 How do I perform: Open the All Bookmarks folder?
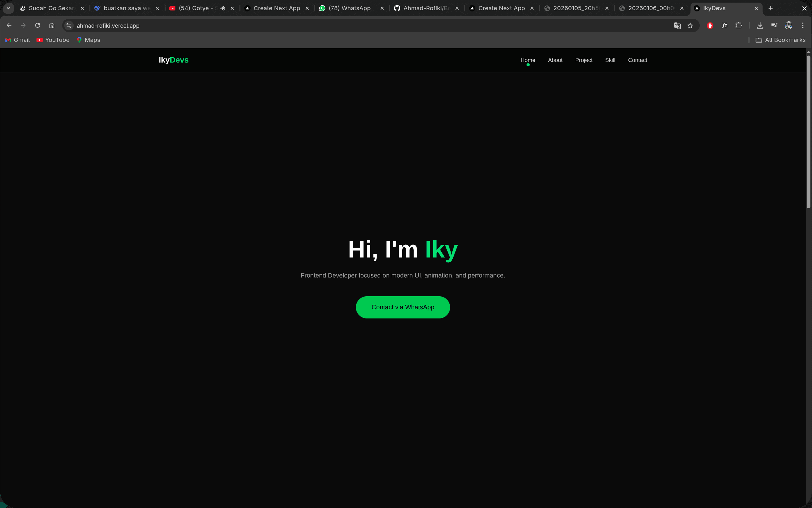coord(780,40)
